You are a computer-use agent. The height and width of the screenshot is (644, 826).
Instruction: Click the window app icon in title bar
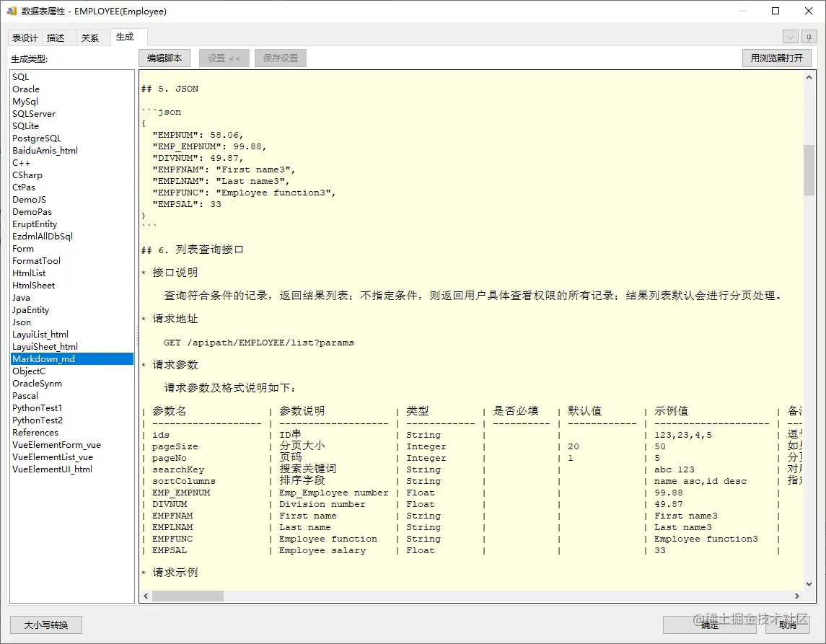12,11
